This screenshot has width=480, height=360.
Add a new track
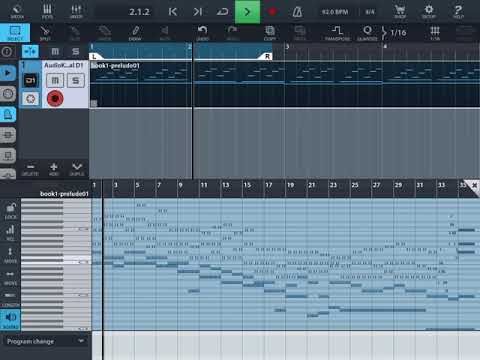[x=54, y=169]
